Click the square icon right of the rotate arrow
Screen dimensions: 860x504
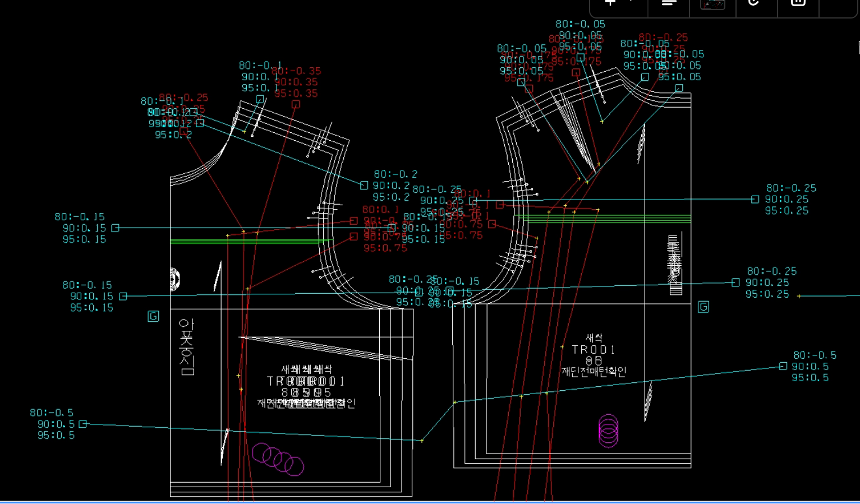click(x=798, y=3)
